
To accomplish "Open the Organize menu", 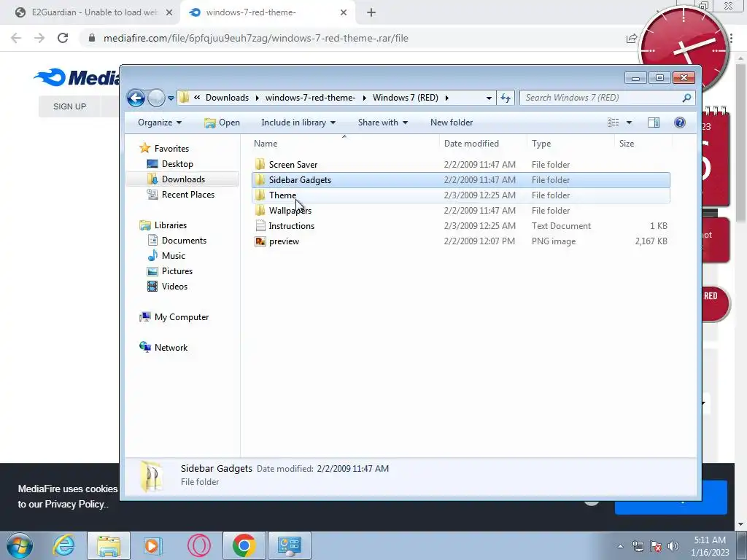I will pyautogui.click(x=160, y=122).
